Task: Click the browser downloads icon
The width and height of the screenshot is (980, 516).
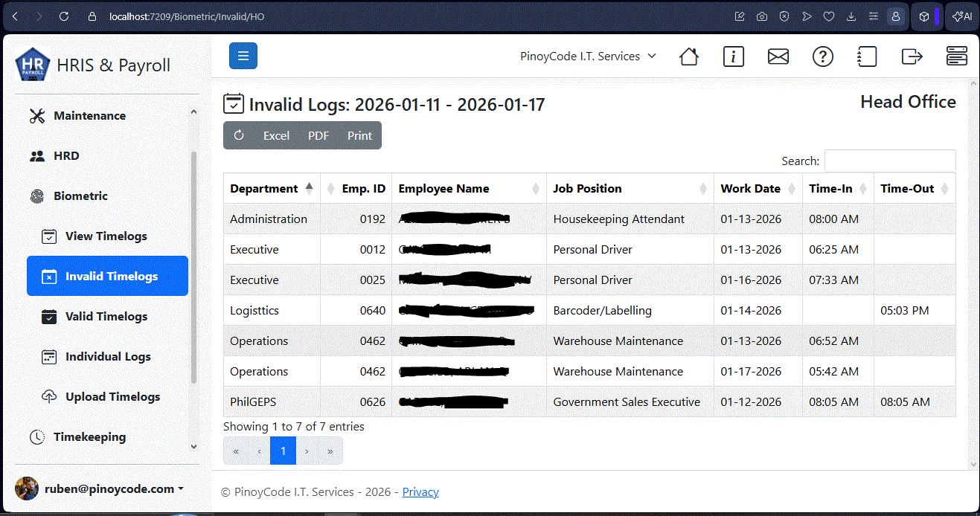Action: coord(851,16)
